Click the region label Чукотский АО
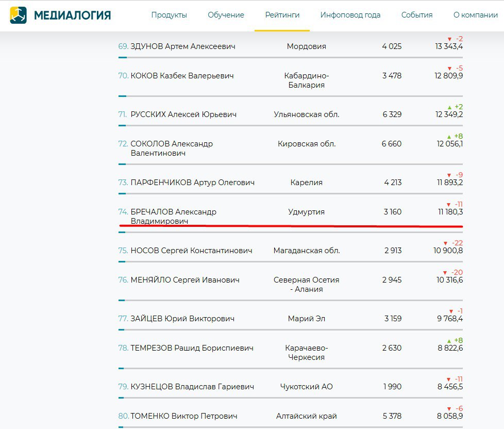 [x=306, y=387]
